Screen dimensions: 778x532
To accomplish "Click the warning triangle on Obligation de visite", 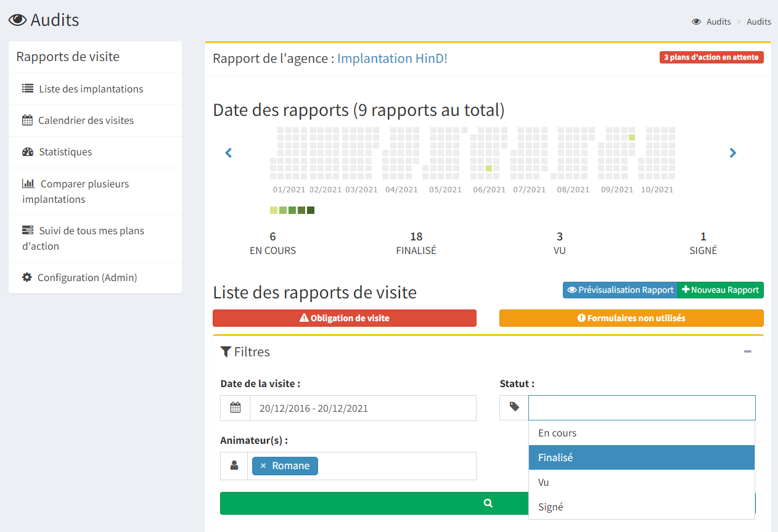I will (304, 318).
